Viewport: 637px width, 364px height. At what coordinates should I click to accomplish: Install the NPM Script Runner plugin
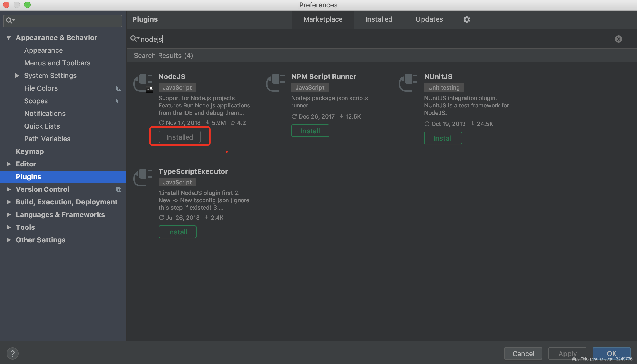tap(310, 131)
